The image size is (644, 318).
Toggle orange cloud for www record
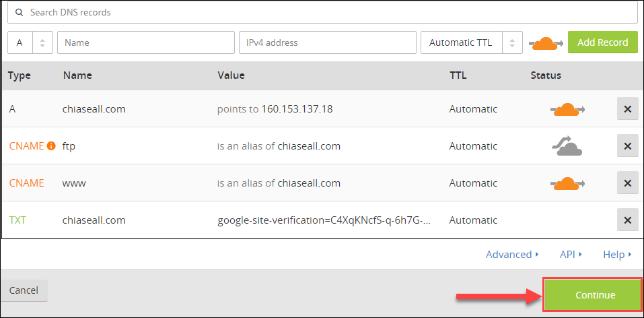(567, 183)
